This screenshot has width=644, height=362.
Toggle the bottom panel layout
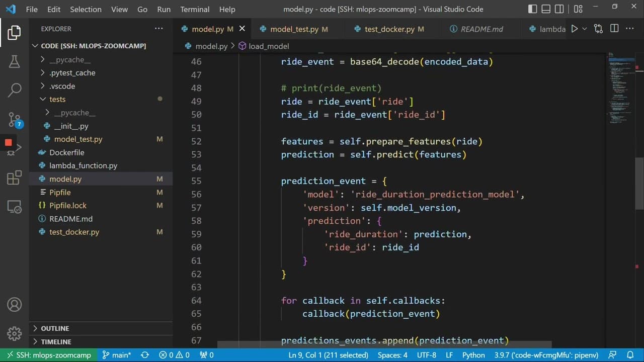546,9
